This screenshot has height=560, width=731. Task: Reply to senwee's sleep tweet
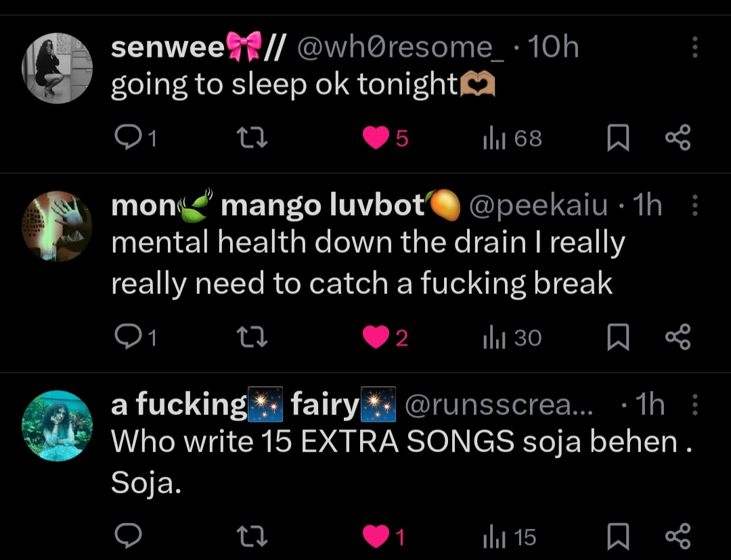128,139
